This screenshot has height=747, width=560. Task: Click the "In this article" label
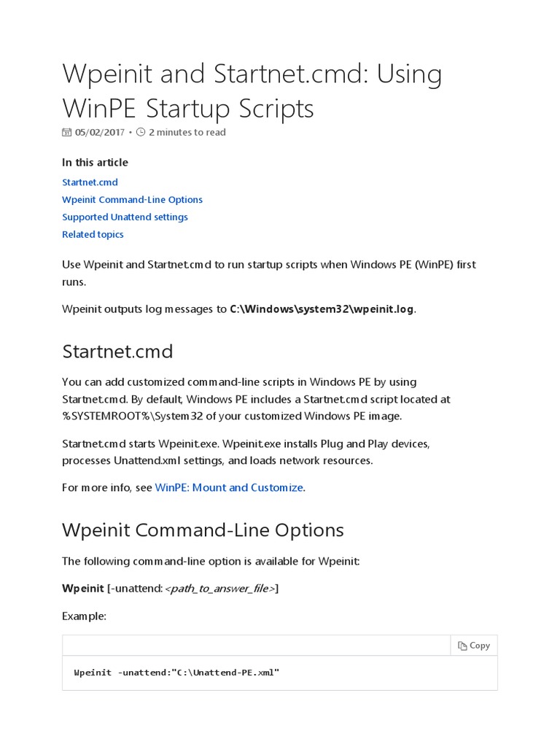[95, 163]
